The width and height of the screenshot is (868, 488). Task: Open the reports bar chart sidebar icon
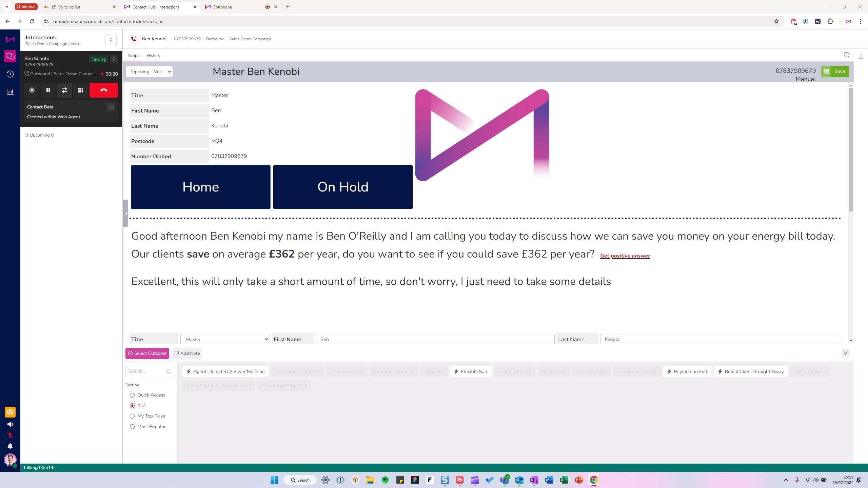click(10, 92)
